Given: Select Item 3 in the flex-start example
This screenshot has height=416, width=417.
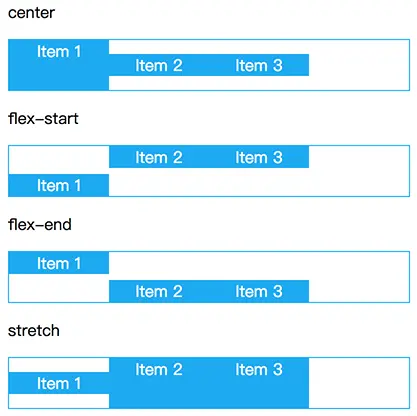Looking at the screenshot, I should (259, 157).
